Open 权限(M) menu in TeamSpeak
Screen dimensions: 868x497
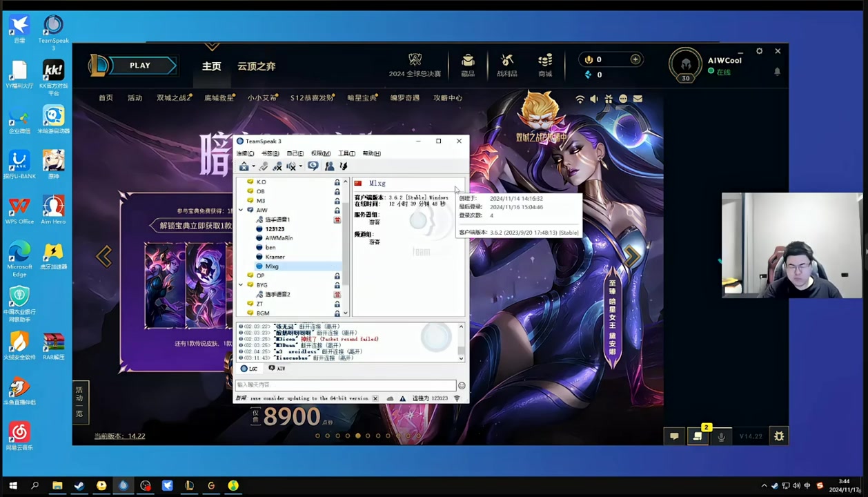click(320, 153)
